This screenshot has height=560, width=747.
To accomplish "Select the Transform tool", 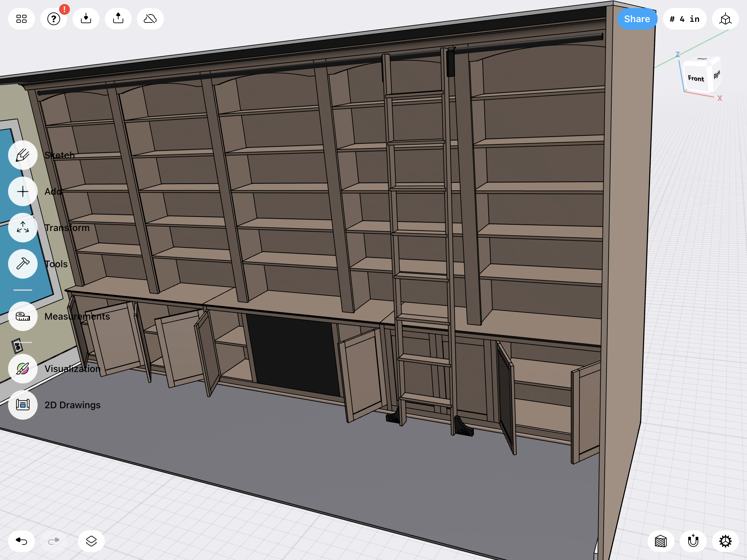I will [x=23, y=228].
